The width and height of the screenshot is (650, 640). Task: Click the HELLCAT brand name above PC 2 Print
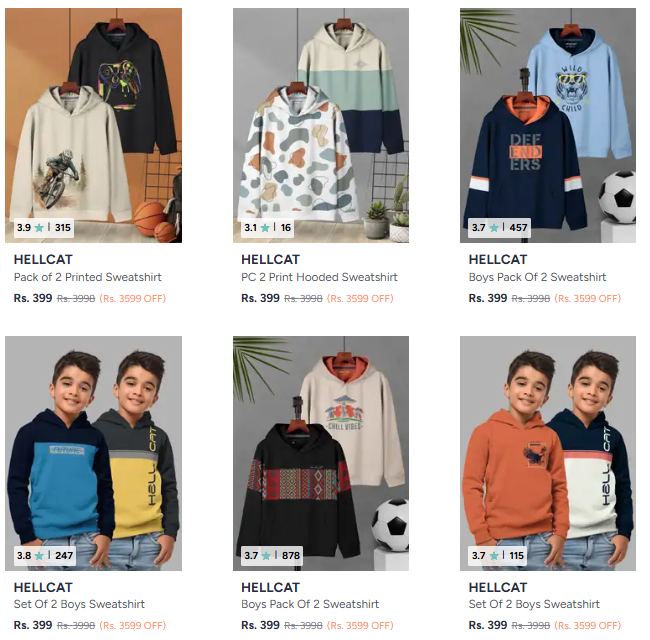coord(270,259)
